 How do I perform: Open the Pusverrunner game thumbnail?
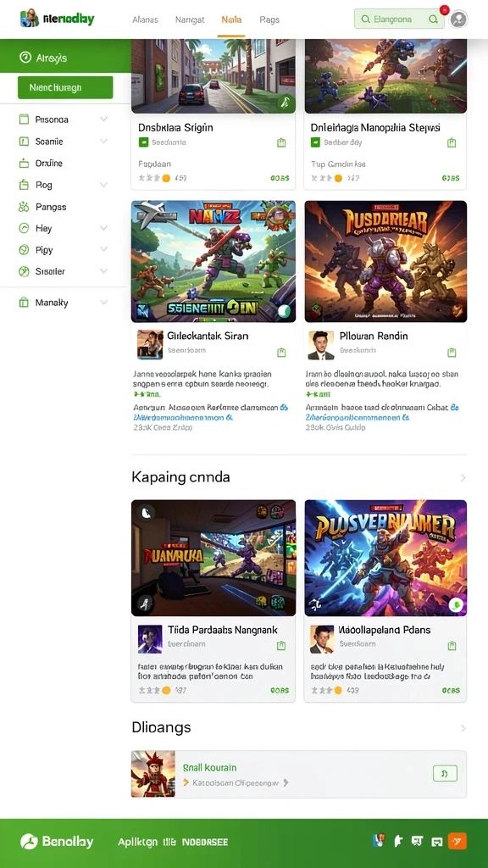coord(385,558)
